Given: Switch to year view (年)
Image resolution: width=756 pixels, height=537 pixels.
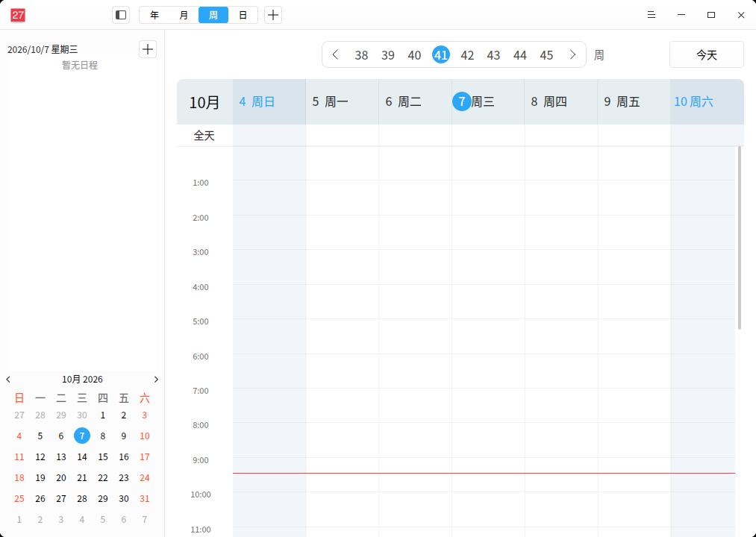Looking at the screenshot, I should coord(154,15).
